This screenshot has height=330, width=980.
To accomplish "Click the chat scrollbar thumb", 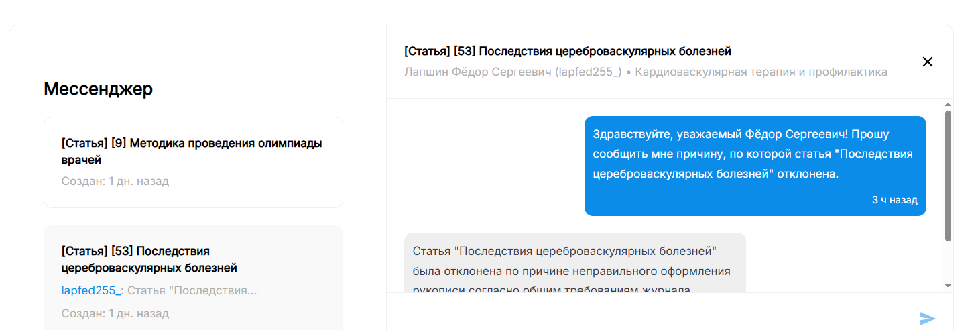I will click(948, 174).
